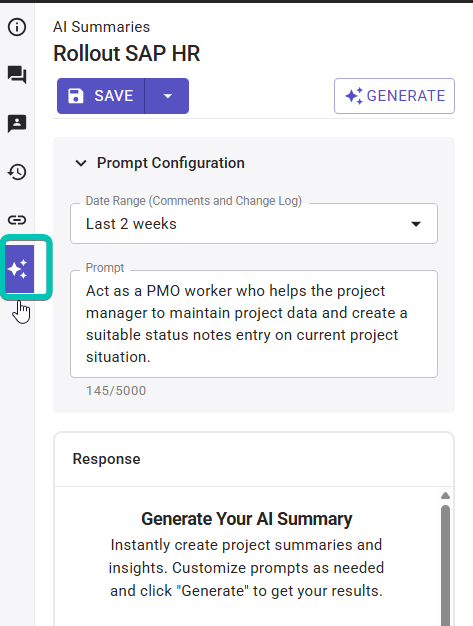Click into the Prompt text area

[254, 324]
